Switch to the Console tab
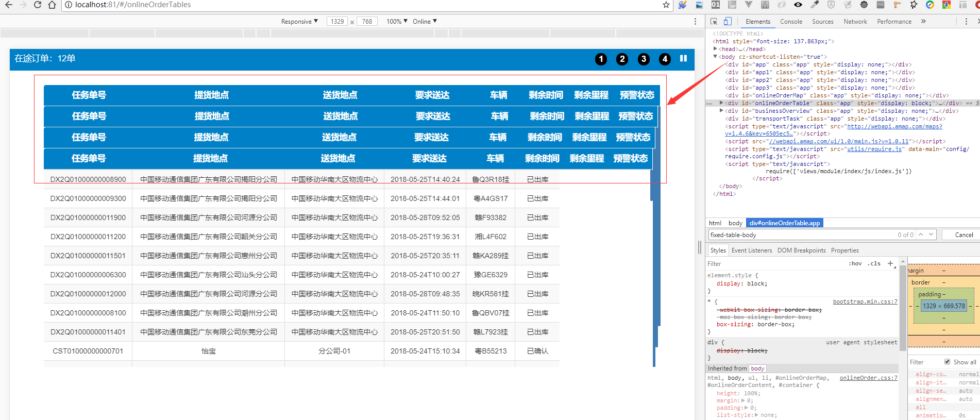The height and width of the screenshot is (420, 980). point(791,21)
